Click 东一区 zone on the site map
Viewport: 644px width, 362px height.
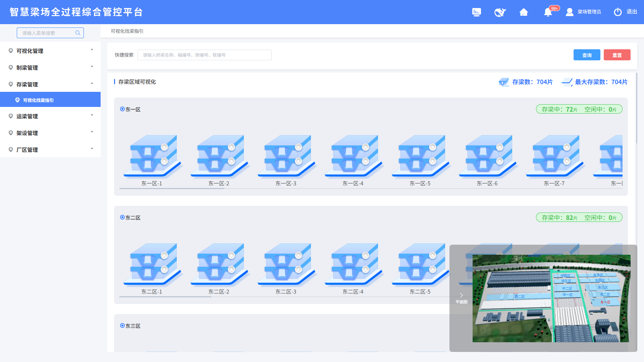click(605, 302)
